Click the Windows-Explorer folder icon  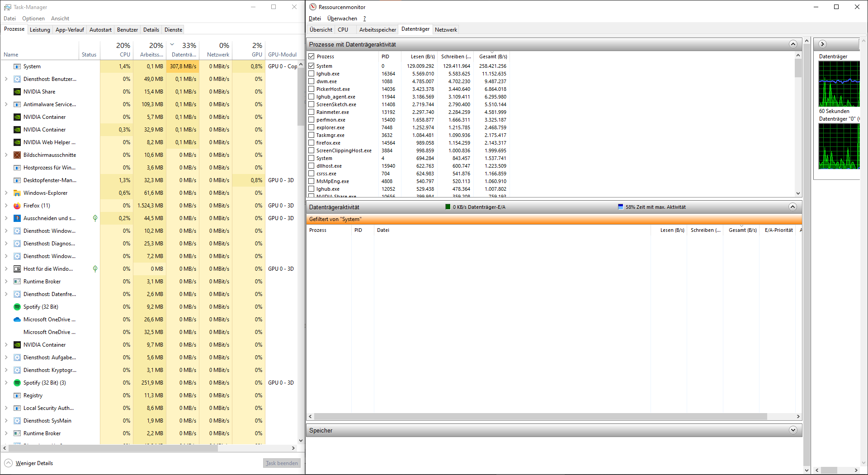coord(17,193)
